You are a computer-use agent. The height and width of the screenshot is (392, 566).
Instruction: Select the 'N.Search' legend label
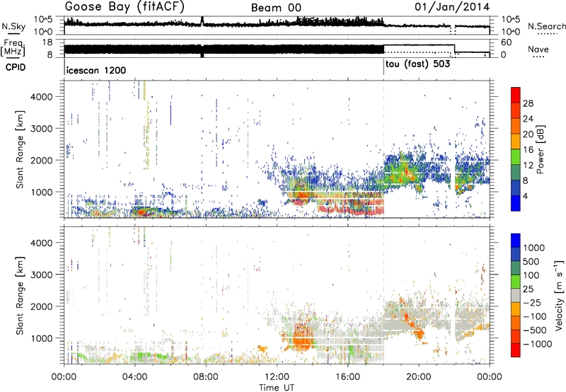[546, 26]
